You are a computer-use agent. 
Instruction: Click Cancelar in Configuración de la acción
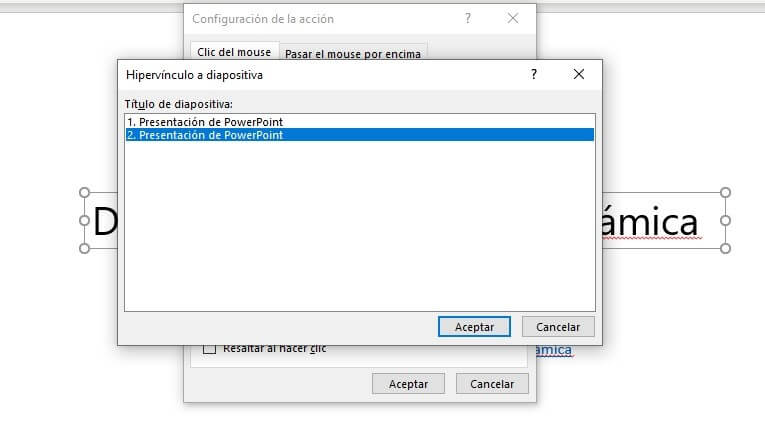492,384
